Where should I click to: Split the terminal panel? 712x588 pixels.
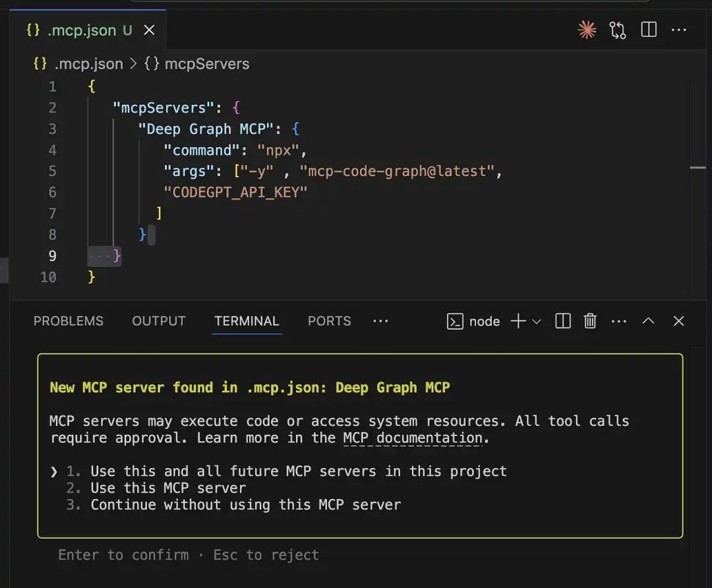coord(562,321)
